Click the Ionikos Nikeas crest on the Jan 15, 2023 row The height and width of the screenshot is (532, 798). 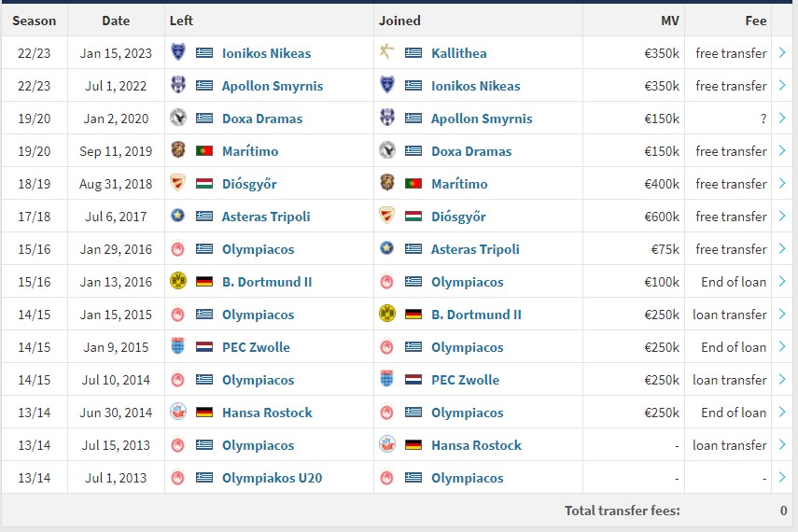(x=177, y=52)
